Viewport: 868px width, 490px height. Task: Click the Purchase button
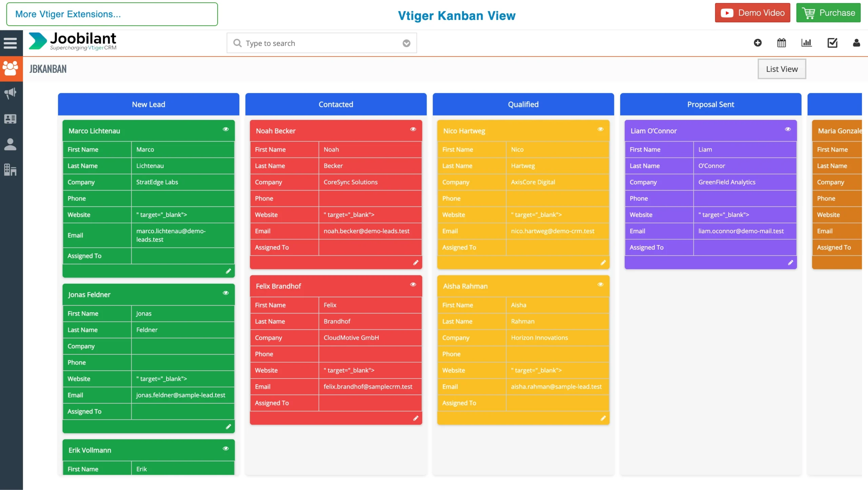pyautogui.click(x=828, y=13)
